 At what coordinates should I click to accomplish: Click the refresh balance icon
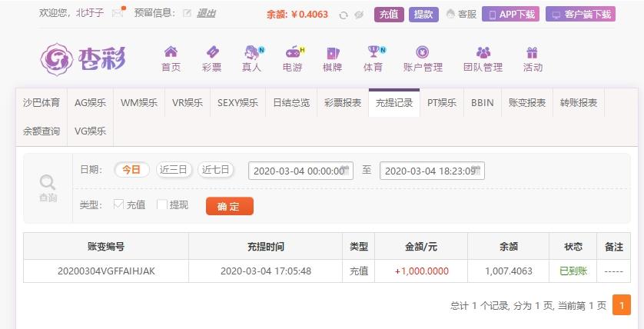tap(343, 15)
